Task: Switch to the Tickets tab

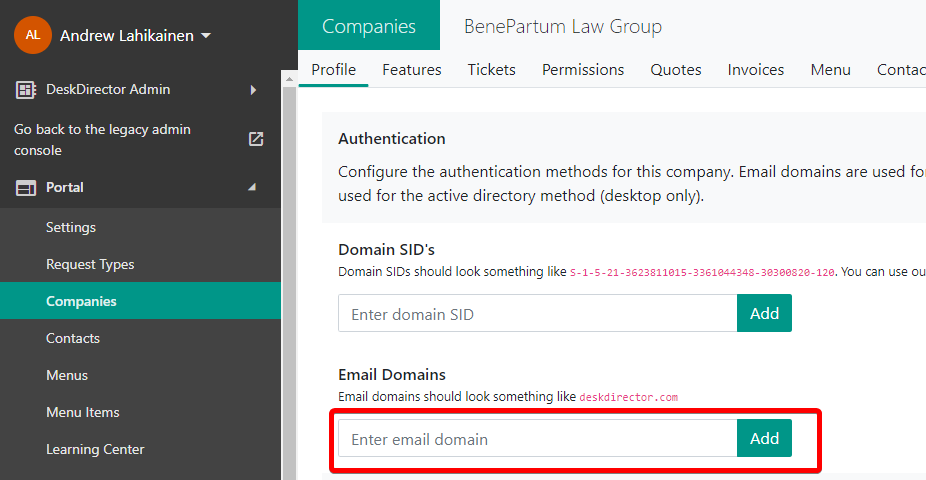Action: point(491,70)
